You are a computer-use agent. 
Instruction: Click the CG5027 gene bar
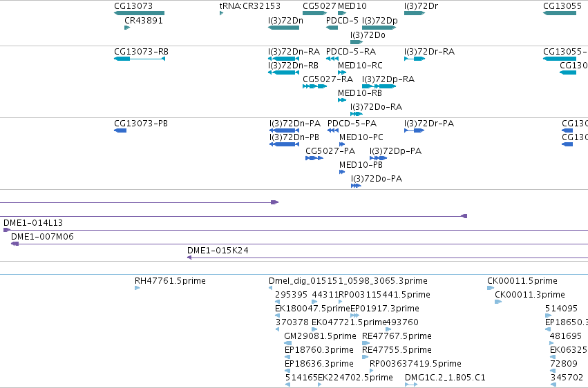pos(314,13)
